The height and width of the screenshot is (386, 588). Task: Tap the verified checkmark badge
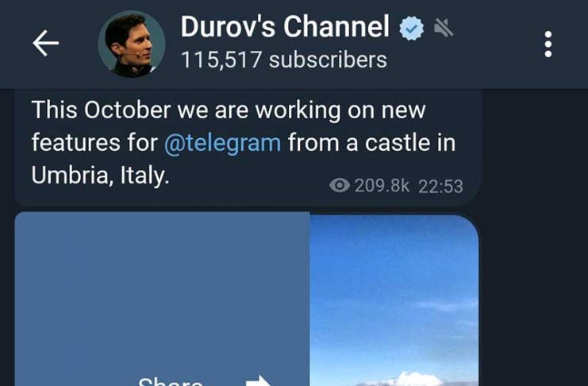(411, 29)
